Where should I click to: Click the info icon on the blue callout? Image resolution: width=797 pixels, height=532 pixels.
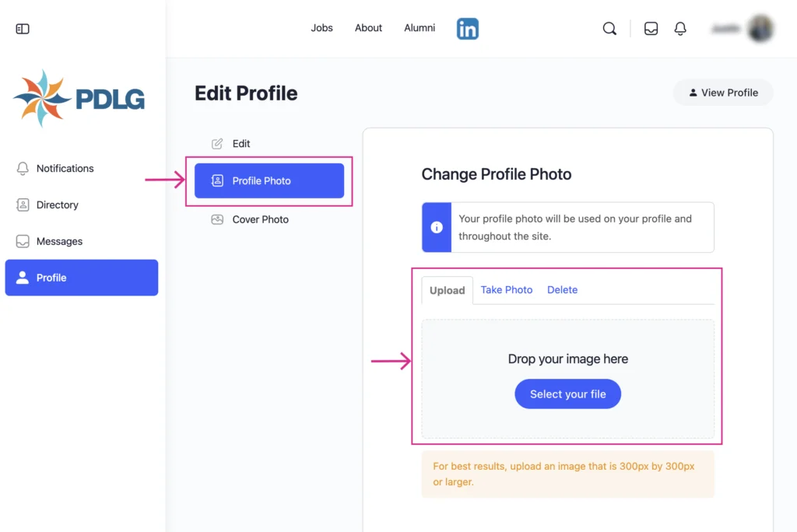(x=436, y=227)
